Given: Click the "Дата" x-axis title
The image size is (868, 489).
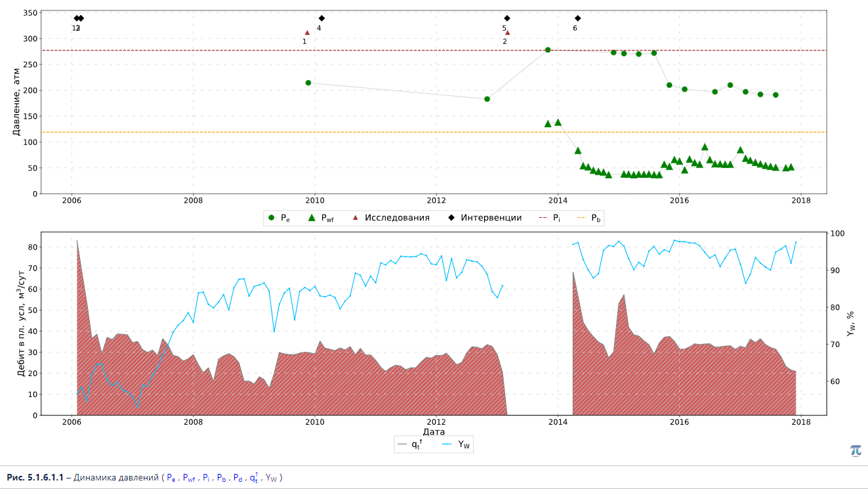Looking at the screenshot, I should point(434,432).
